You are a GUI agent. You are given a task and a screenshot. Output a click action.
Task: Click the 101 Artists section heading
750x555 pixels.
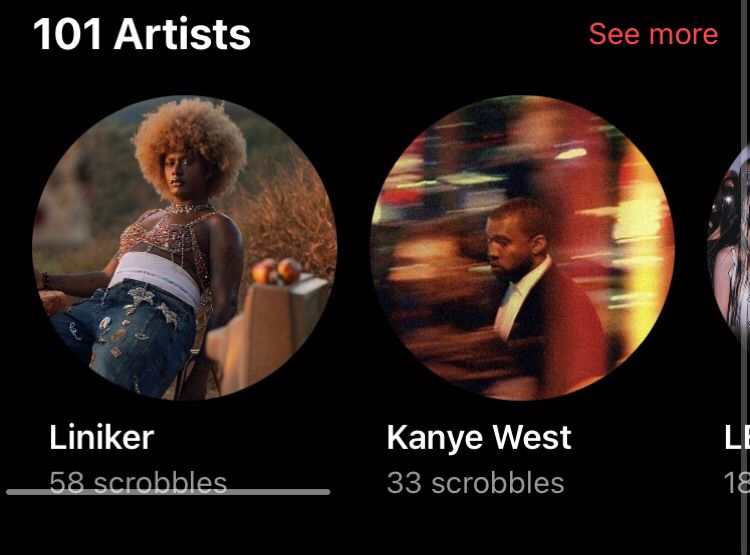coord(142,33)
